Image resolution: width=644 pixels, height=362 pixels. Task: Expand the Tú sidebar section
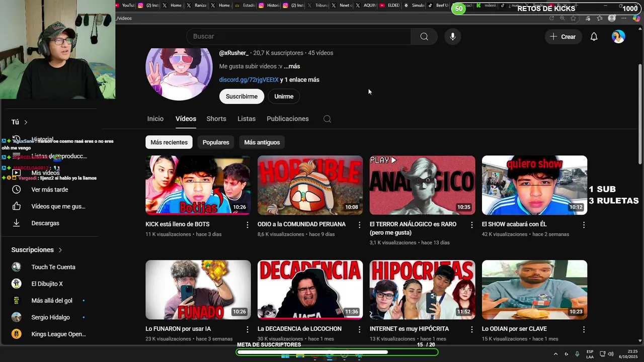click(20, 122)
